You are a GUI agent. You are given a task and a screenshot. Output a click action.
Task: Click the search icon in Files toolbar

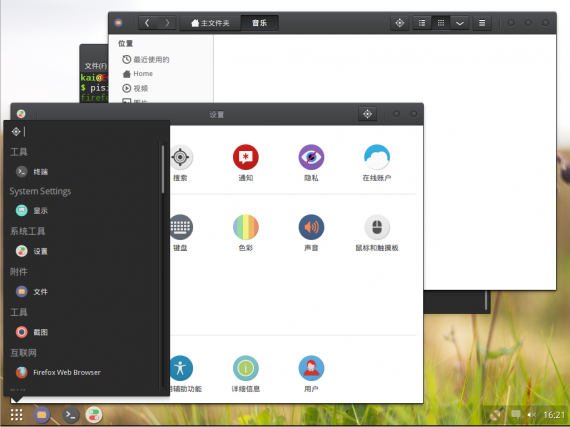tap(400, 23)
